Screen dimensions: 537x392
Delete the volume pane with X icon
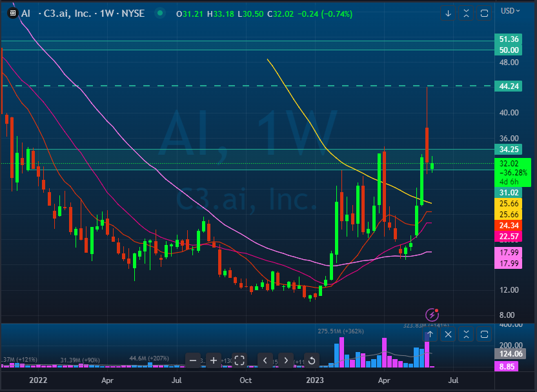[448, 334]
